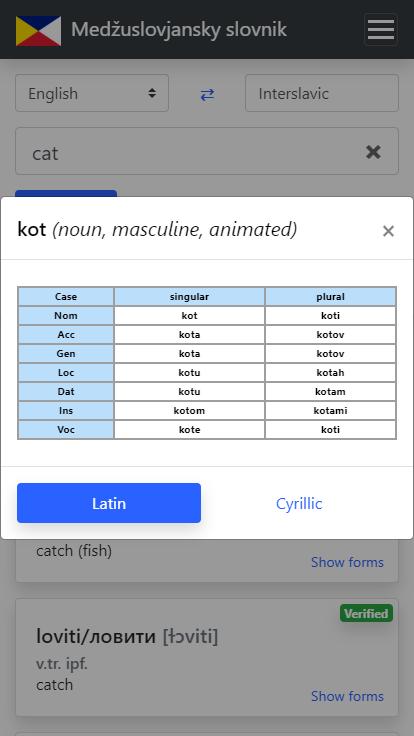This screenshot has width=414, height=736.
Task: Clear the search field with X icon
Action: click(x=373, y=152)
